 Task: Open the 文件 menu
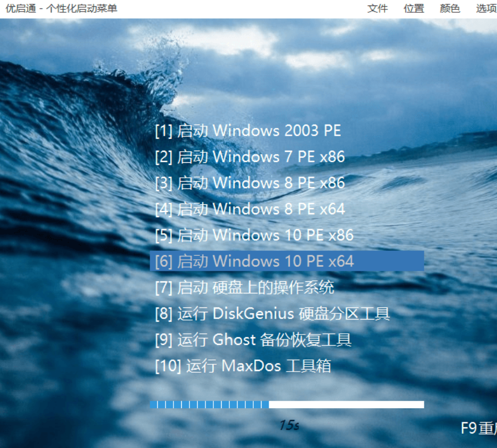tap(377, 8)
